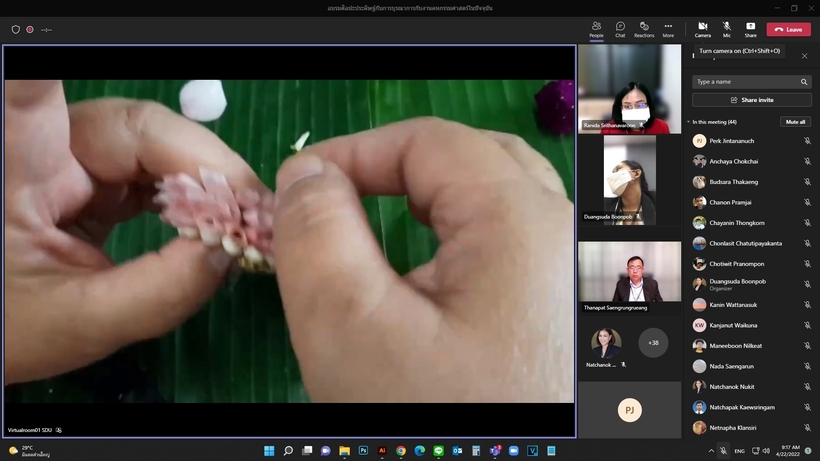Open the +38 overflow participants
This screenshot has width=820, height=461.
(x=653, y=343)
